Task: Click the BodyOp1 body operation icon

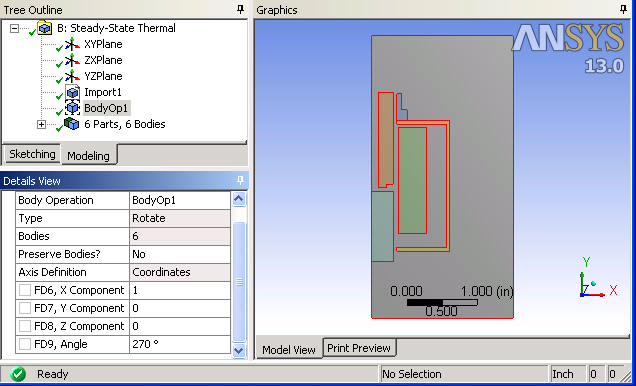Action: coord(72,108)
